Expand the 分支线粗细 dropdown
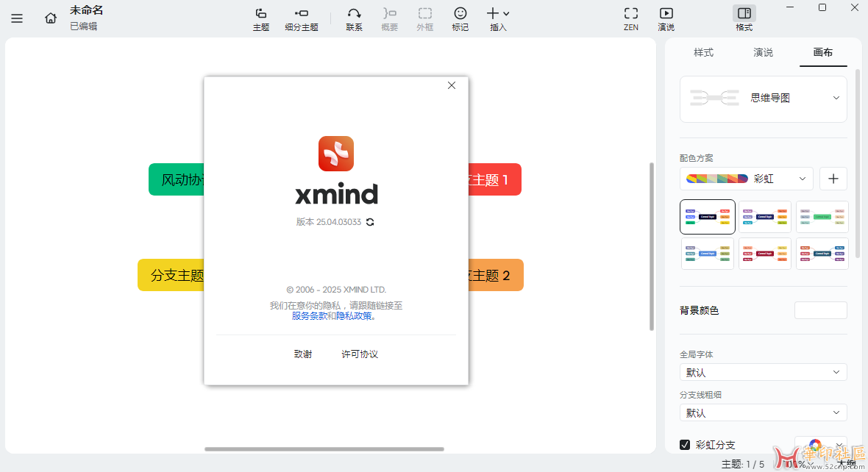Viewport: 868px width, 472px height. coord(764,412)
